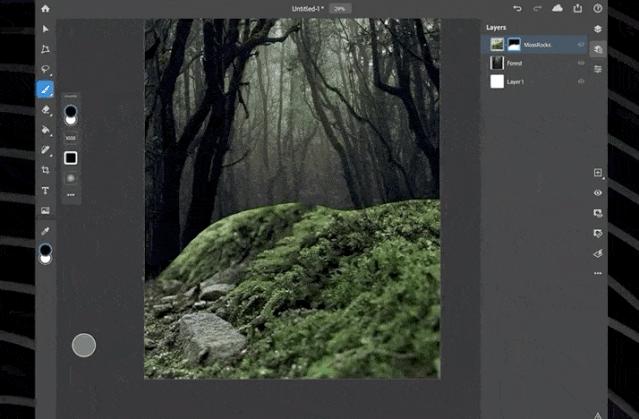Open the brush options three-dot menu

pos(71,195)
